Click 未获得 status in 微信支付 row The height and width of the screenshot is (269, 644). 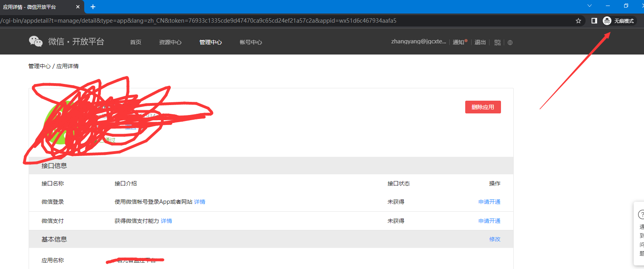[x=396, y=221]
